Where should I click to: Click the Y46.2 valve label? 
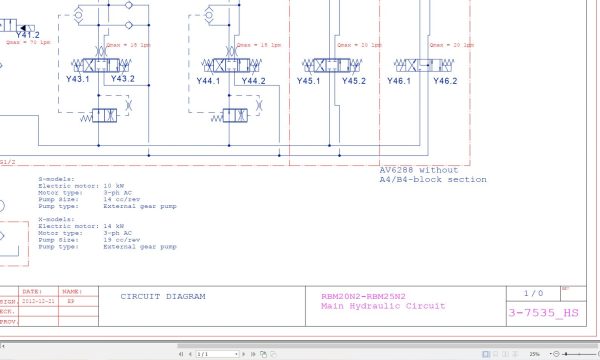[x=445, y=81]
